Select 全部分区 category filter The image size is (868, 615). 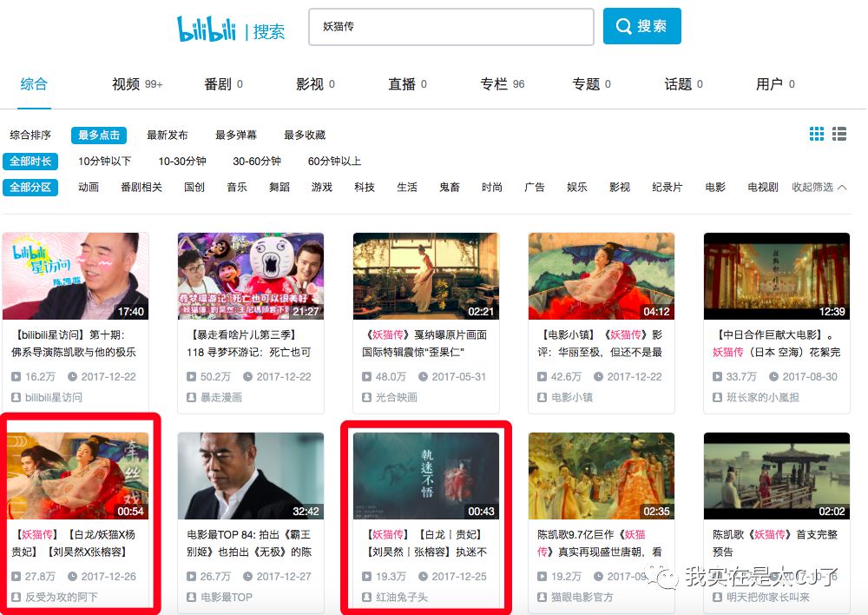point(30,188)
